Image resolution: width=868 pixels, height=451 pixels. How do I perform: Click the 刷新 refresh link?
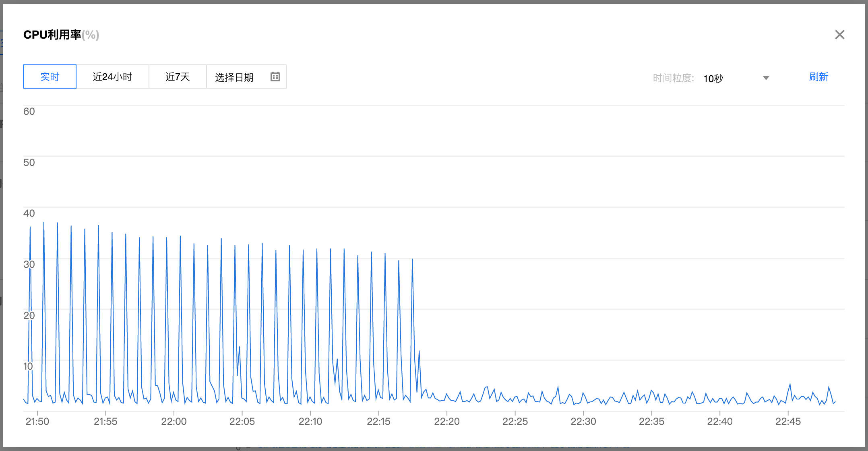coord(819,77)
